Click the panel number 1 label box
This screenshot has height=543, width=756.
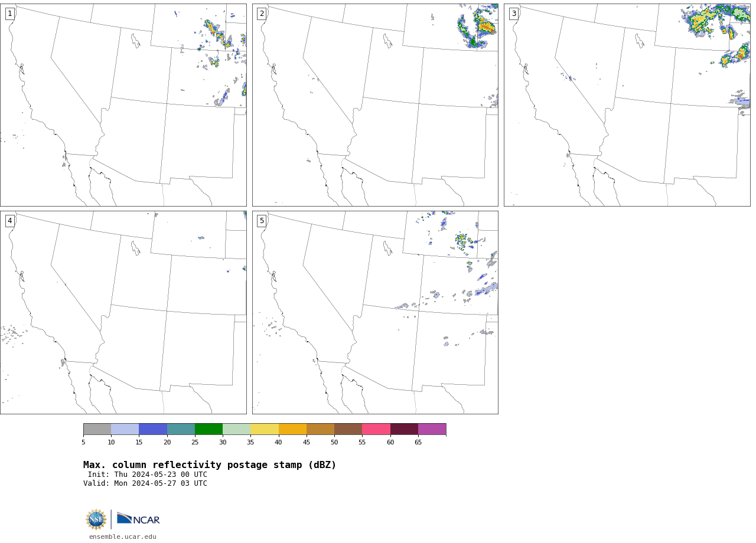click(9, 14)
